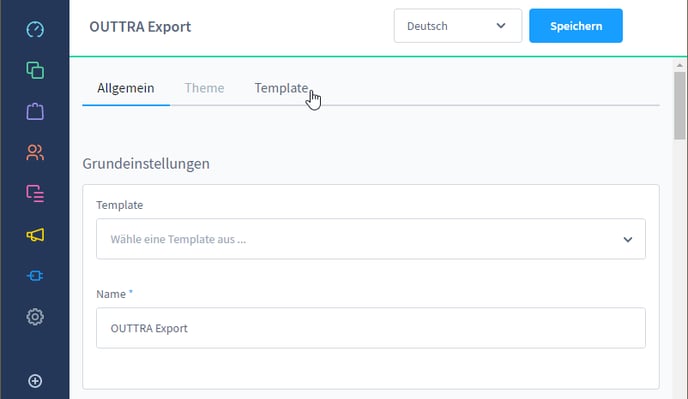Click the OUTTRA Export page title
The width and height of the screenshot is (688, 399).
140,27
